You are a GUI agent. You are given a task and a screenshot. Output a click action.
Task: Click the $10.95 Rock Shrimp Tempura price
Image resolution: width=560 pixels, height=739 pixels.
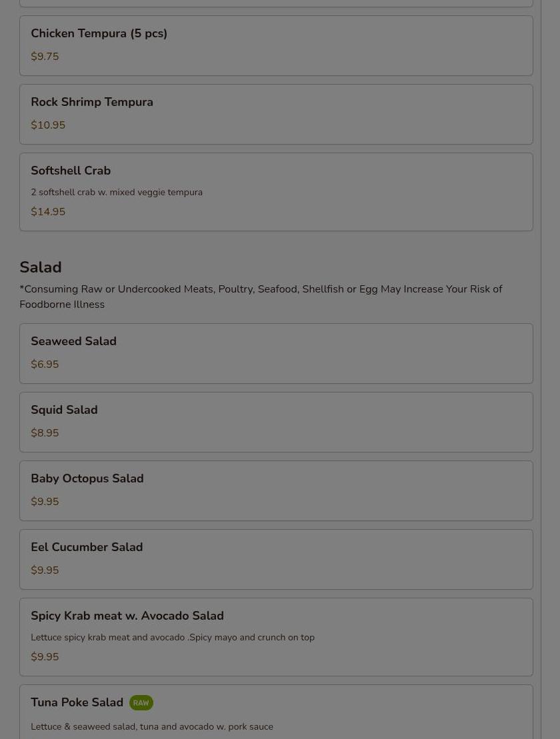coord(48,125)
